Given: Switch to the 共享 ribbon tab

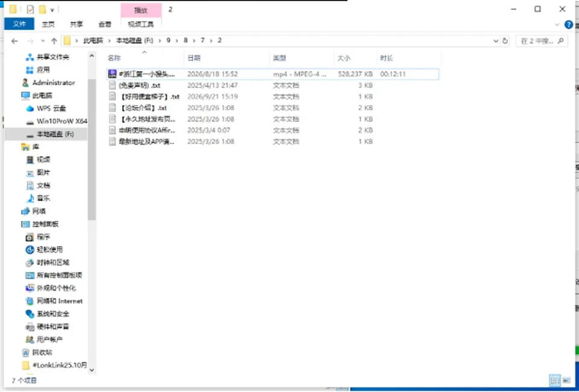Looking at the screenshot, I should (x=77, y=24).
